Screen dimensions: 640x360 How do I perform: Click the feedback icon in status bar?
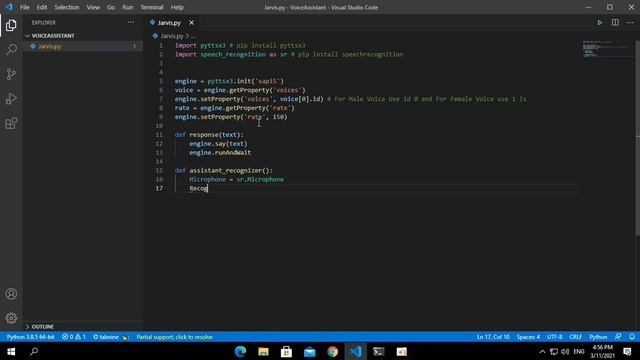618,337
